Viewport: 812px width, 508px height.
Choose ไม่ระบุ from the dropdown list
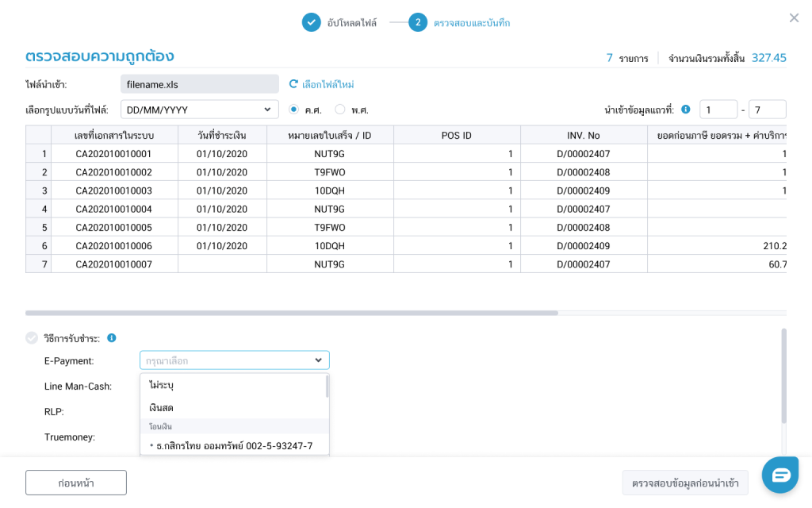point(162,385)
